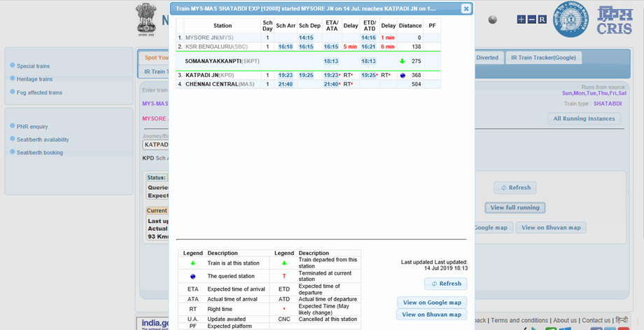Image resolution: width=644 pixels, height=330 pixels.
Task: Click the PF column header
Action: click(x=432, y=26)
